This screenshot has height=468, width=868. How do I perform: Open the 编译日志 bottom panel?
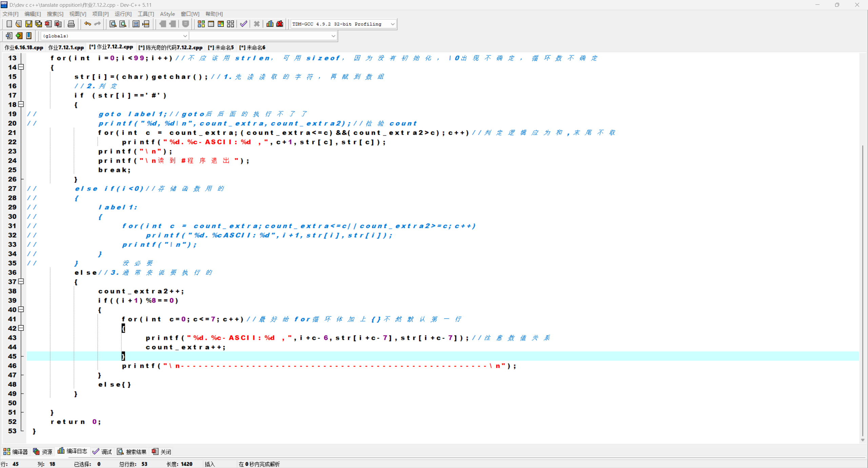coord(73,451)
